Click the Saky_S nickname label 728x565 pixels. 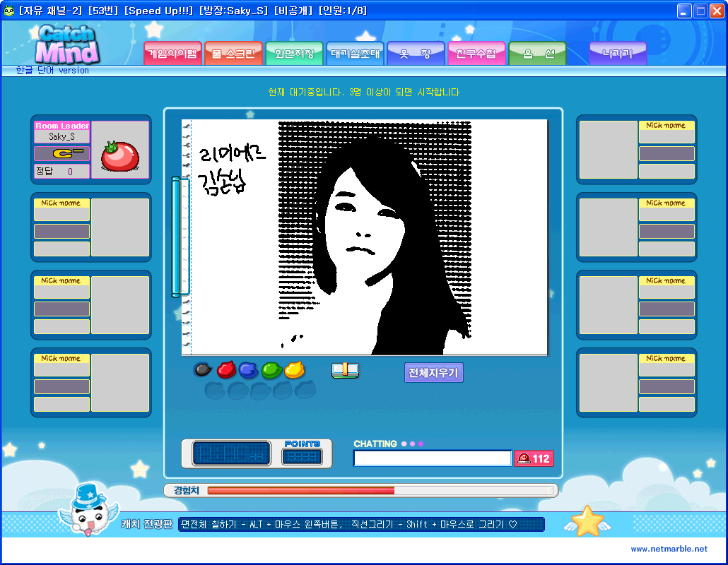[61, 136]
